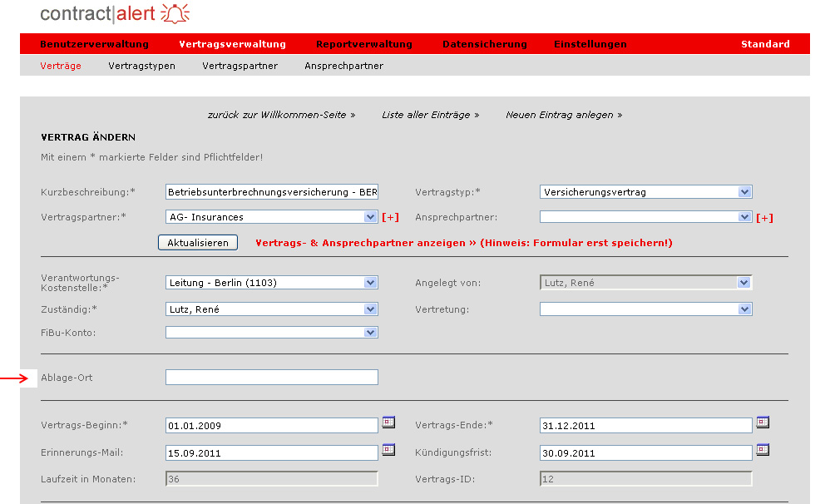
Task: Open the Vertragspartner dropdown list
Action: tap(370, 217)
